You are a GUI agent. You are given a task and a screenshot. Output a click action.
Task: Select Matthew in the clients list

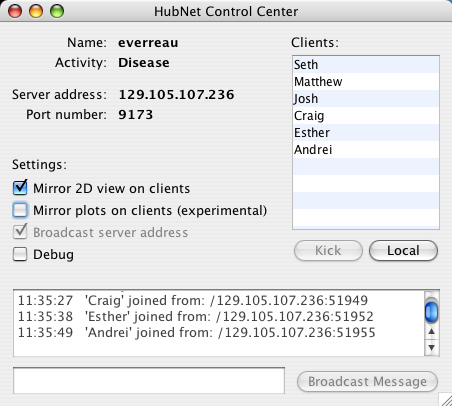click(x=366, y=82)
